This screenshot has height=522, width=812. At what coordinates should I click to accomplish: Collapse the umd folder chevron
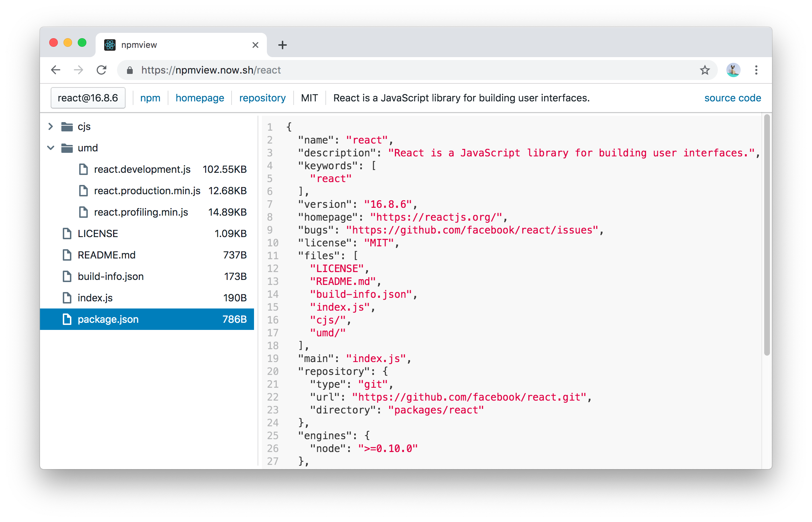point(51,148)
